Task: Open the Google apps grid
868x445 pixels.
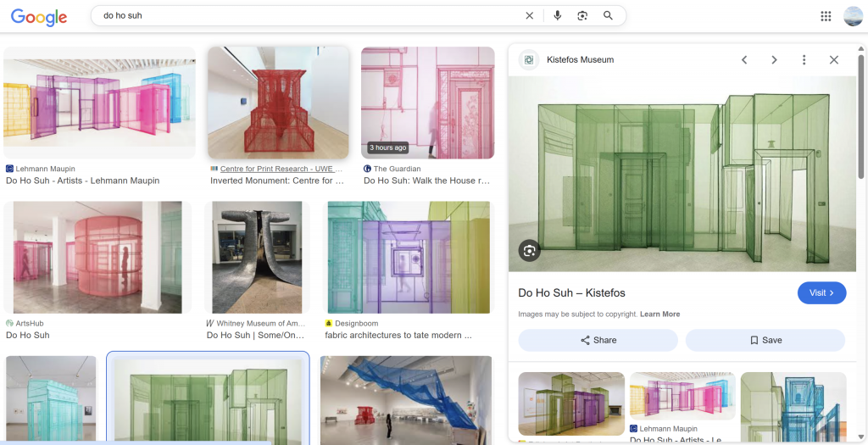Action: pyautogui.click(x=826, y=16)
